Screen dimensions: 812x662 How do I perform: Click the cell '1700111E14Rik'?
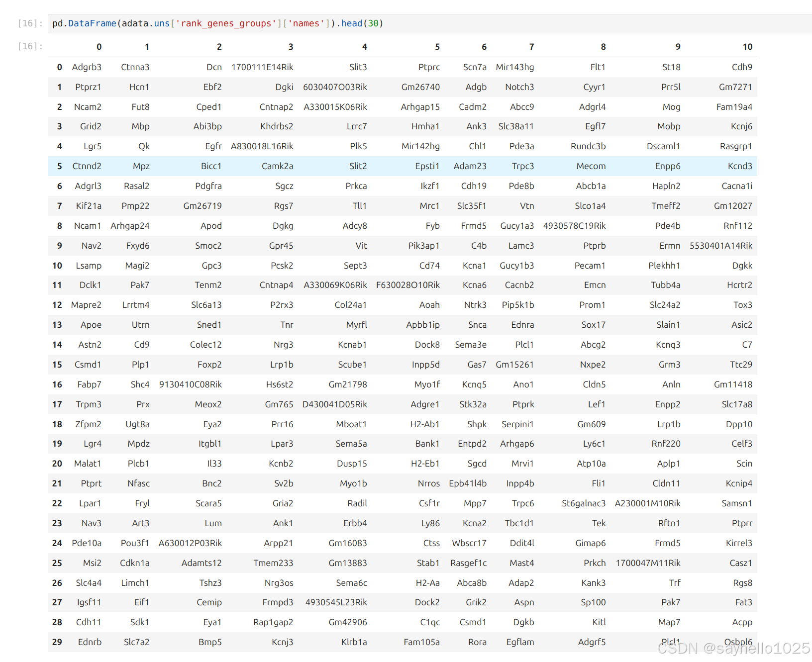point(262,67)
